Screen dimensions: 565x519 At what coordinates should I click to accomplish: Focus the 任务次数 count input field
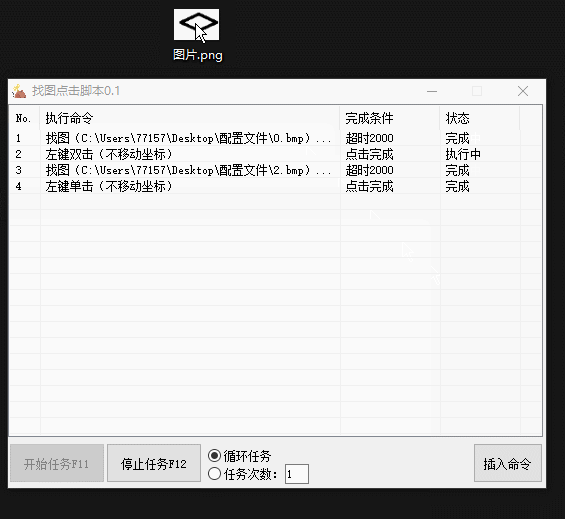click(297, 474)
